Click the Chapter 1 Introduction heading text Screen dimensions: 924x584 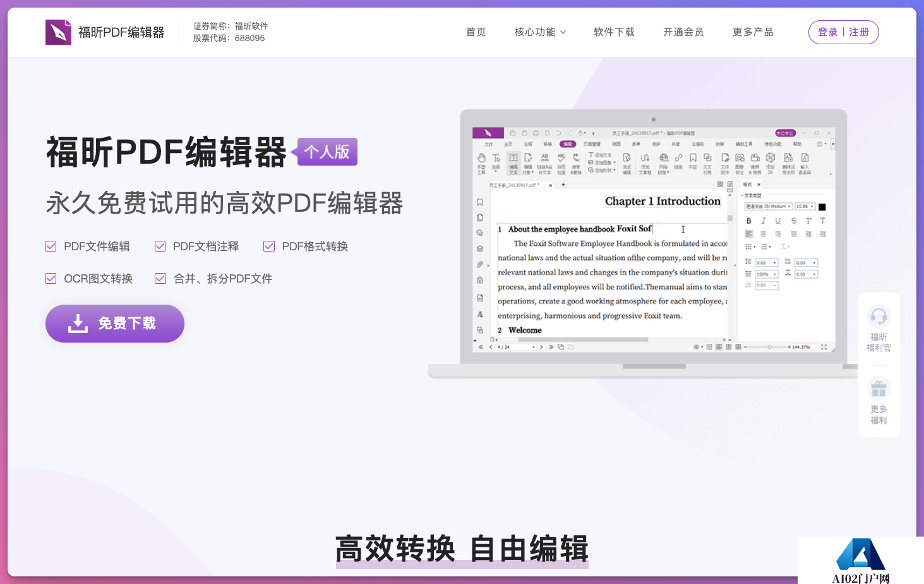coord(663,201)
